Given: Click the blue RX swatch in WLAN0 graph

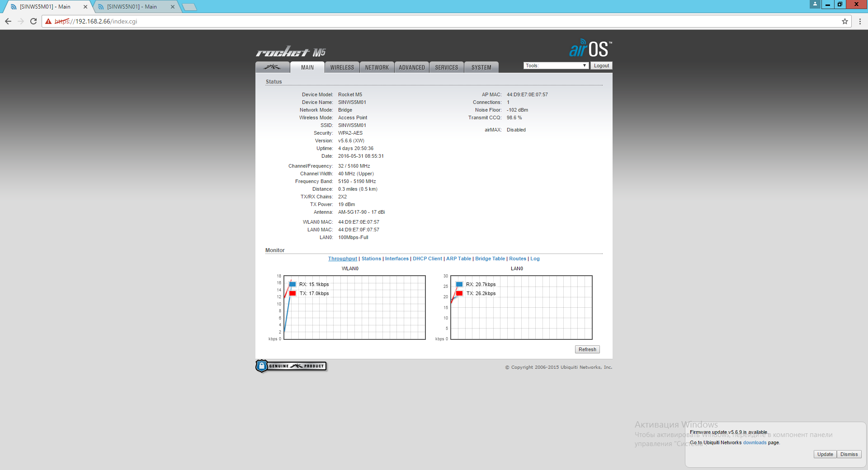Looking at the screenshot, I should [292, 284].
